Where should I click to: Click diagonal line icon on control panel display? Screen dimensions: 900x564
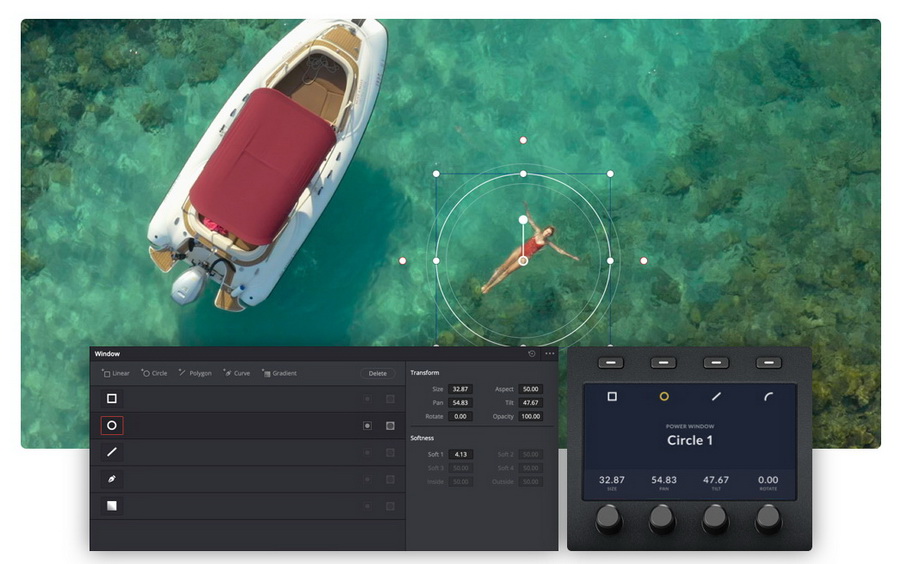pos(716,396)
